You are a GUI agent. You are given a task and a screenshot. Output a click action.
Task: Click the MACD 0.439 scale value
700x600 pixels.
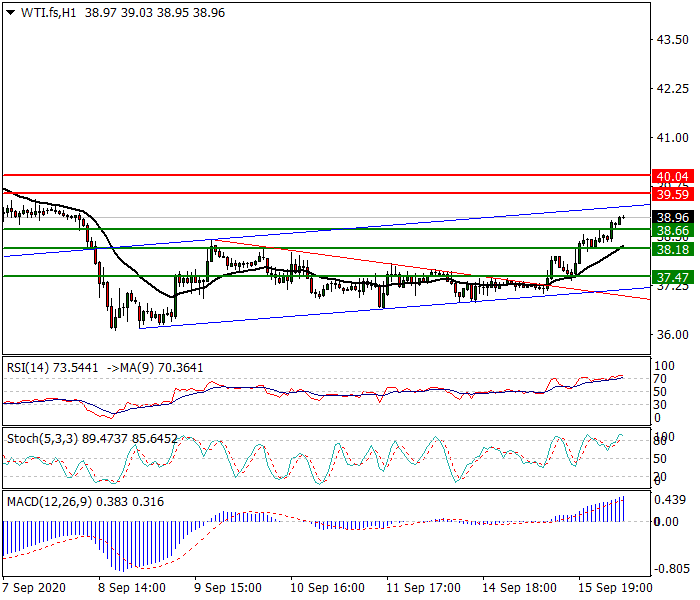coord(670,500)
